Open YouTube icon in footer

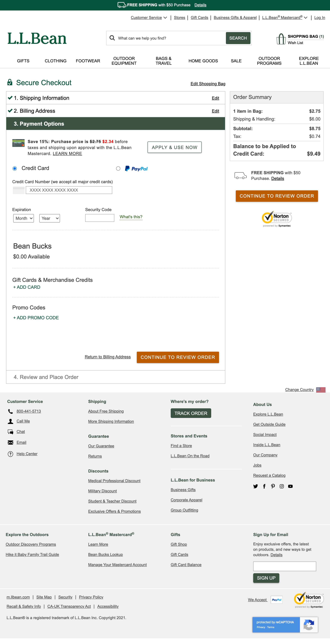[290, 486]
